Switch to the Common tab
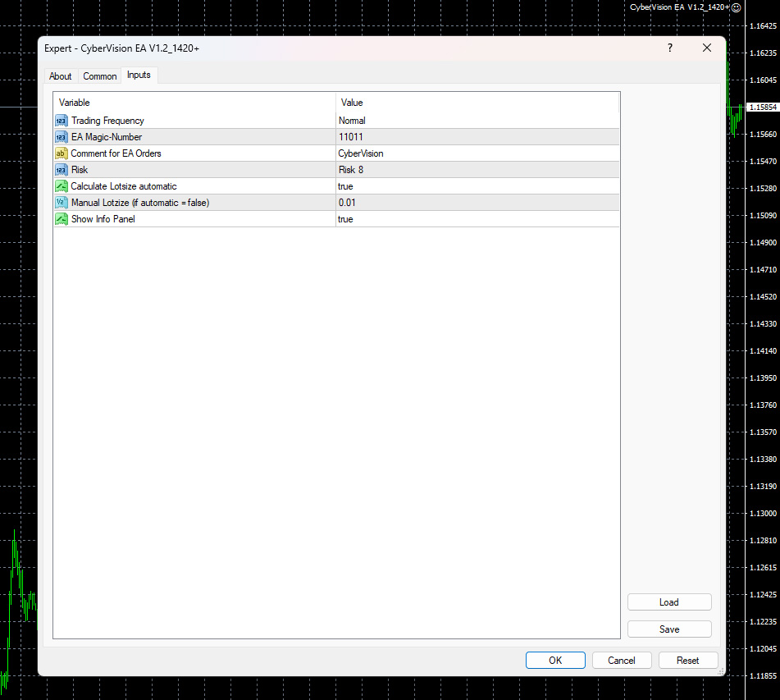The image size is (780, 700). click(x=99, y=76)
